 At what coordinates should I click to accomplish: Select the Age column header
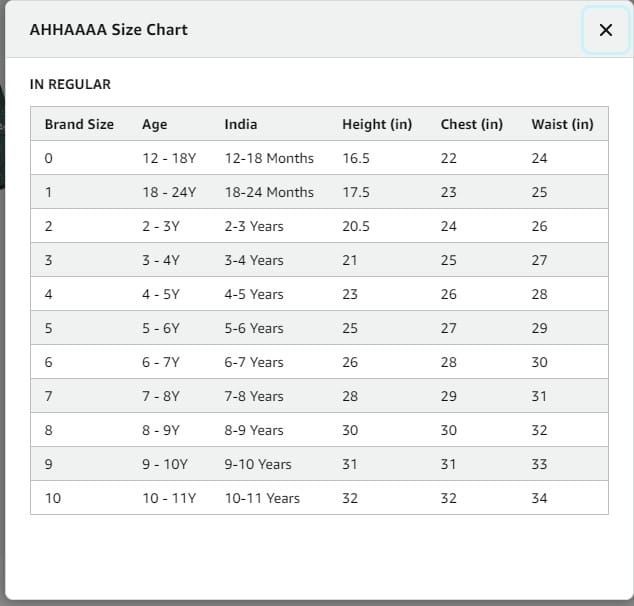pos(155,124)
